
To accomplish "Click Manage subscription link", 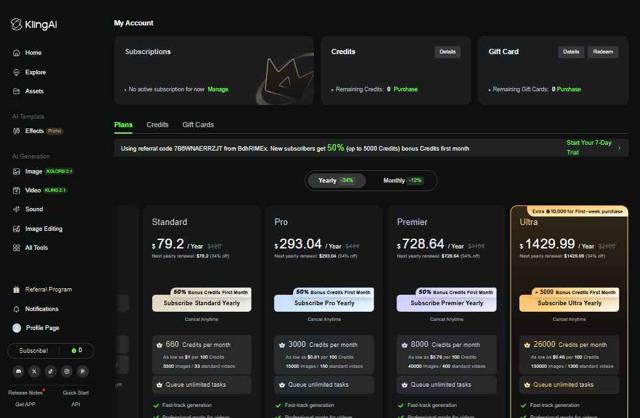I will [218, 89].
